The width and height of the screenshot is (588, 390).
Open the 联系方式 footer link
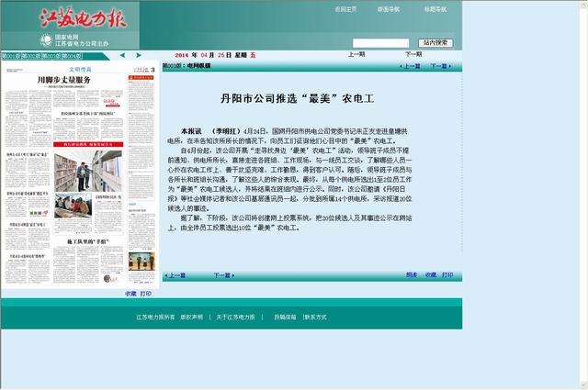[315, 317]
